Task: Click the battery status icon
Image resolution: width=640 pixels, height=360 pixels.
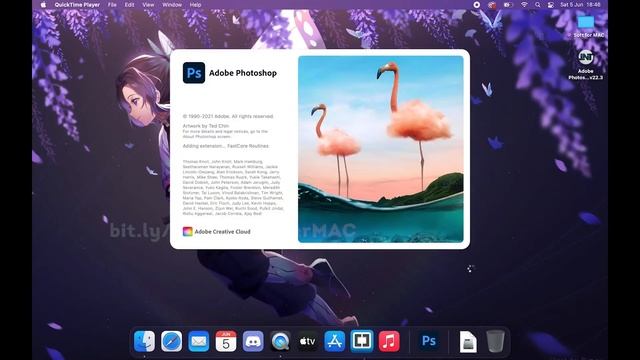Action: coord(508,5)
